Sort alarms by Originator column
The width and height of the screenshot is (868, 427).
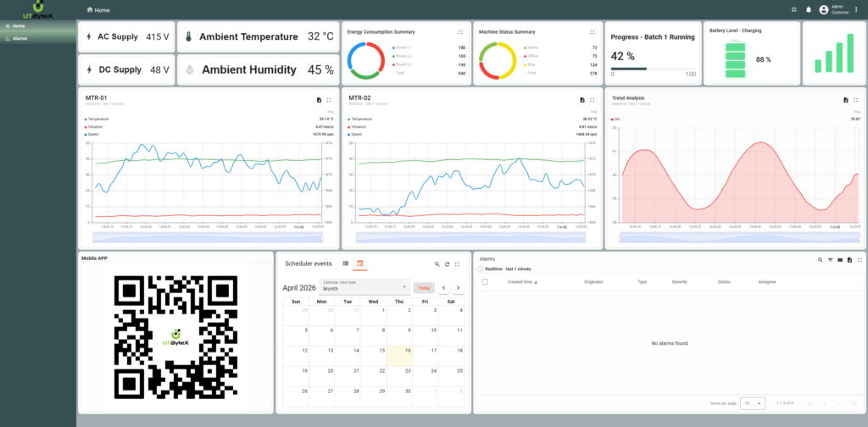point(593,281)
